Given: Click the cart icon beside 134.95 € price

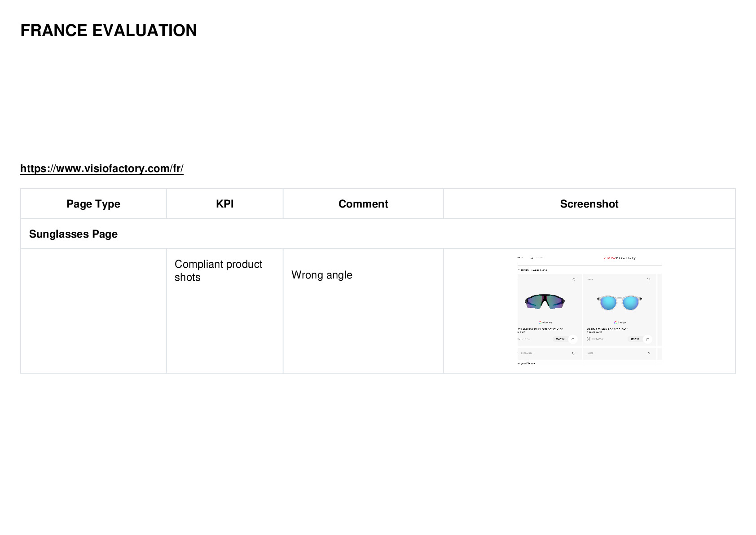Looking at the screenshot, I should (x=573, y=339).
